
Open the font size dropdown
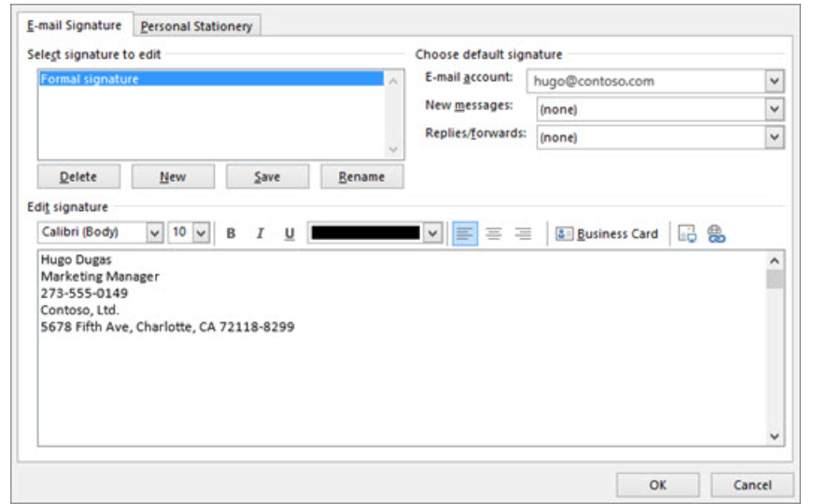[x=201, y=233]
